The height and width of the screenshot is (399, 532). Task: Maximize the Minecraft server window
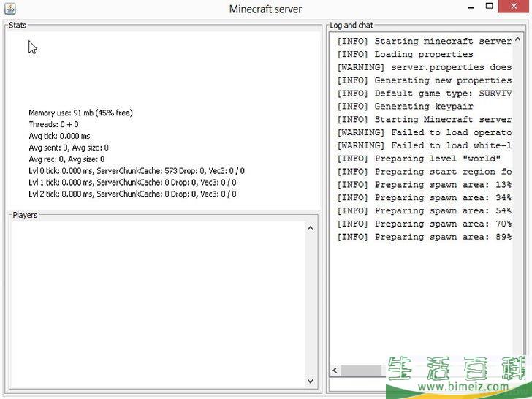pos(490,6)
